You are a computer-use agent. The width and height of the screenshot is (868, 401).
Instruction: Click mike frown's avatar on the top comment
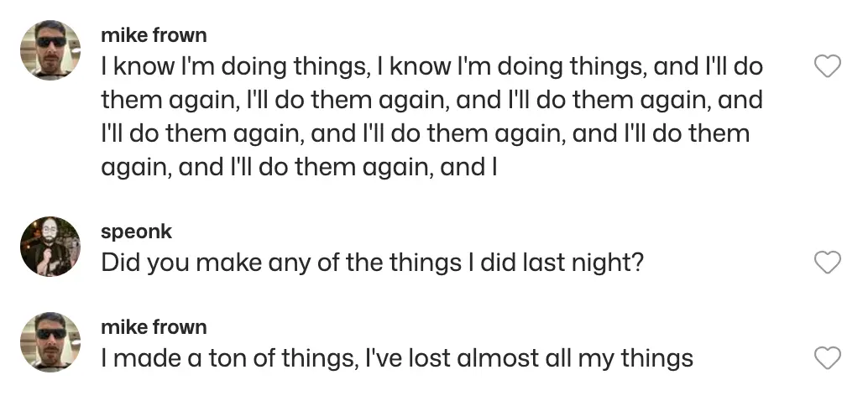point(50,50)
